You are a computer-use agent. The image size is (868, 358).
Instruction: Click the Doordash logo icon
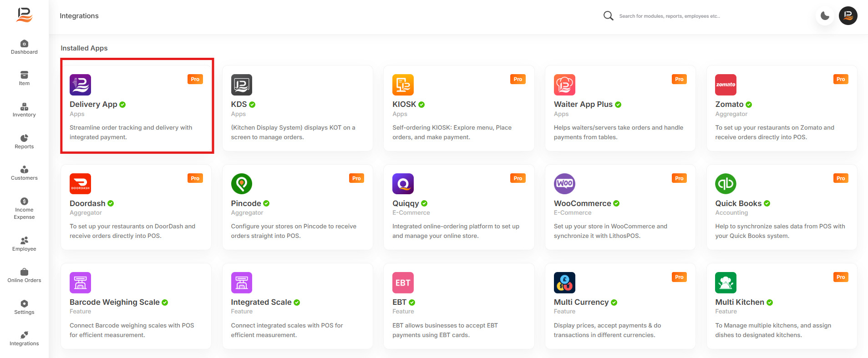[x=80, y=184]
